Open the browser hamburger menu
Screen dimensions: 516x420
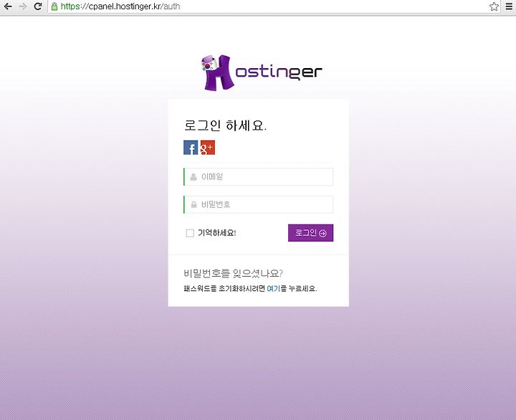(x=509, y=6)
